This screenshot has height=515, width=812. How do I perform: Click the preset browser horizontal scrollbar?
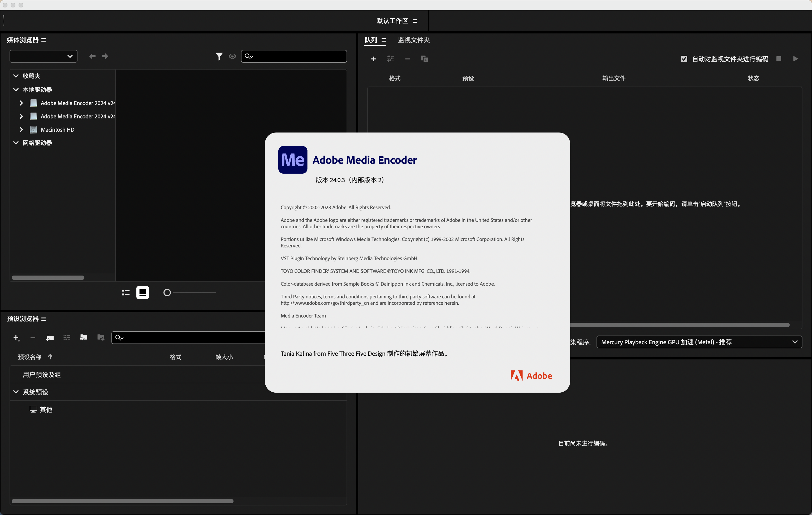122,501
